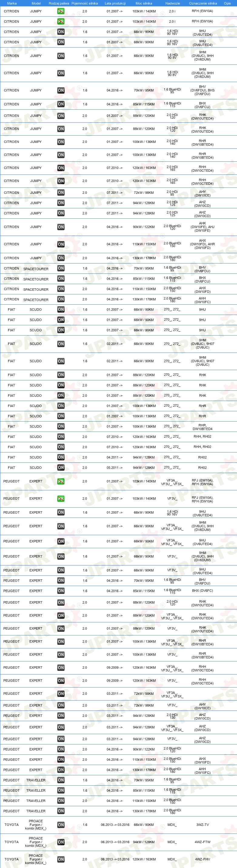Select ON icon in Toyota Proace 4WZ-FHV row

click(61, 859)
